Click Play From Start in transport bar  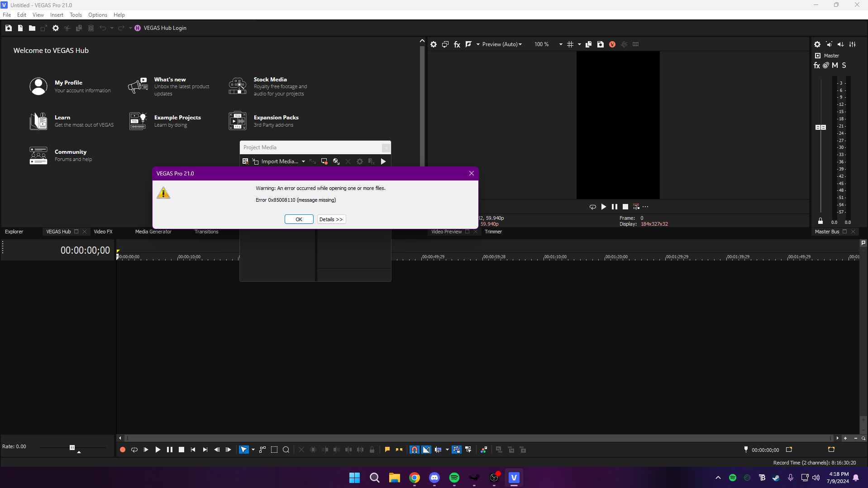click(146, 450)
